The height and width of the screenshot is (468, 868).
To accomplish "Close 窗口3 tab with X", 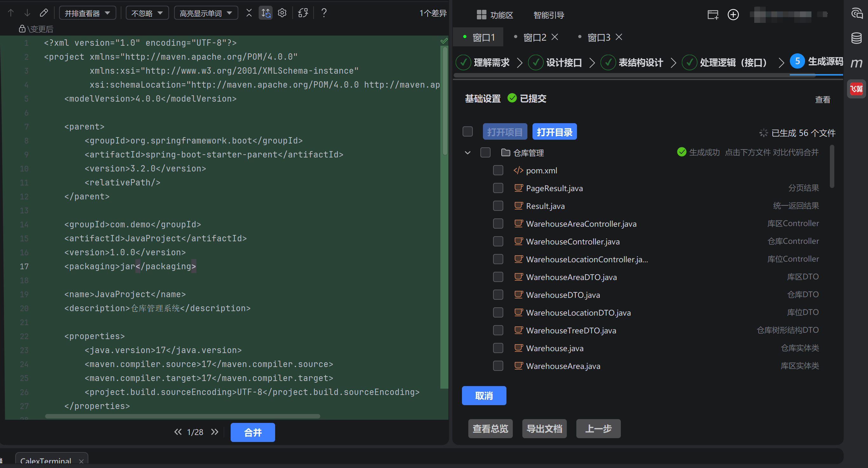I will pos(619,37).
